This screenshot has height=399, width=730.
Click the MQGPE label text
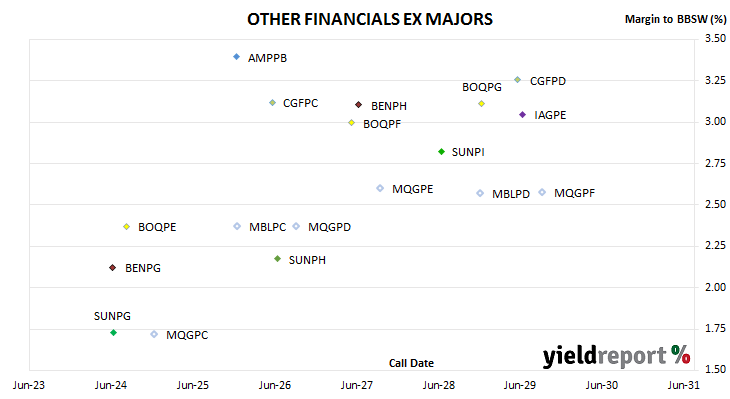(412, 189)
